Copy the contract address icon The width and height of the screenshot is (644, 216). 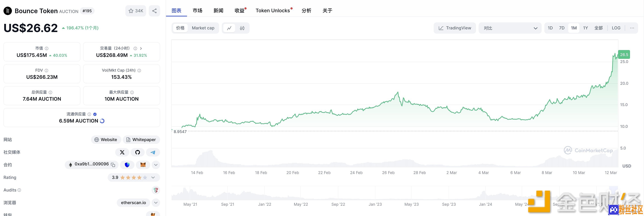click(x=113, y=165)
